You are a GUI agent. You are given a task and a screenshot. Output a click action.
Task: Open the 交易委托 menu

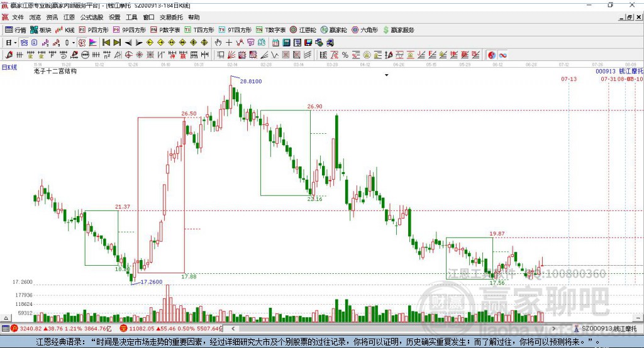[x=171, y=17]
